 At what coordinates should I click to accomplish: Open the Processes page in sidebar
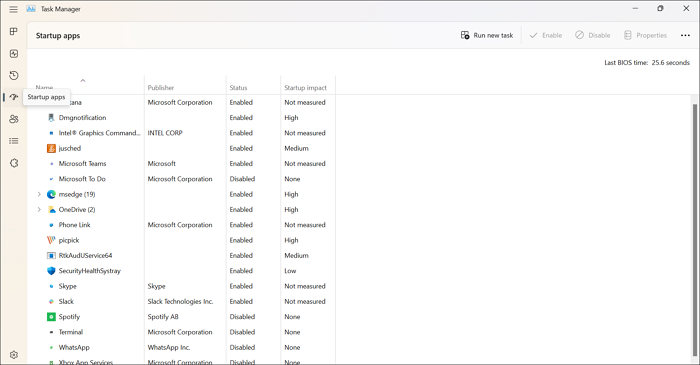(x=14, y=31)
